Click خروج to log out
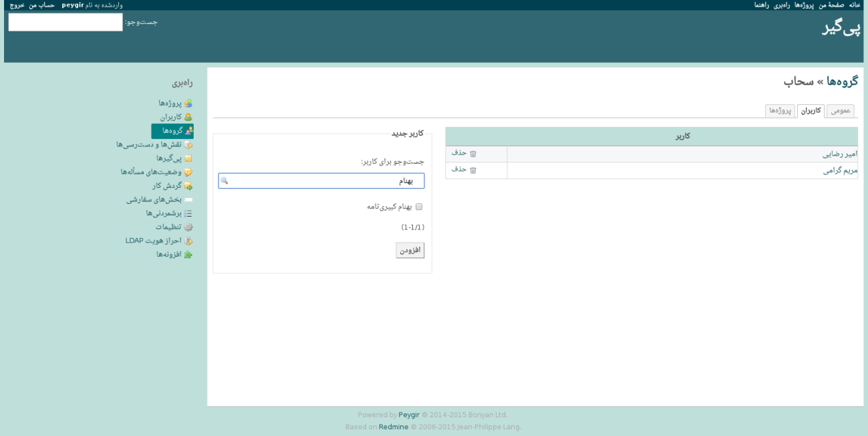Image resolution: width=868 pixels, height=436 pixels. point(17,5)
